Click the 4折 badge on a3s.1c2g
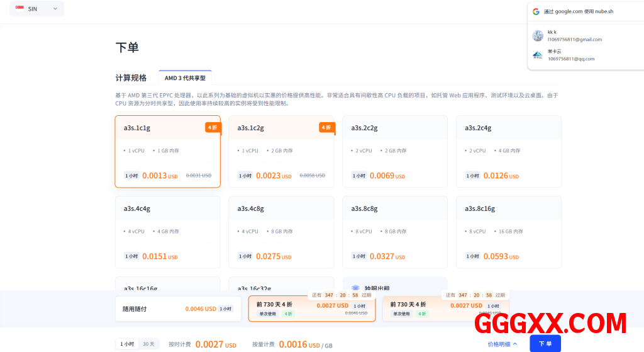This screenshot has height=352, width=644. pos(326,127)
